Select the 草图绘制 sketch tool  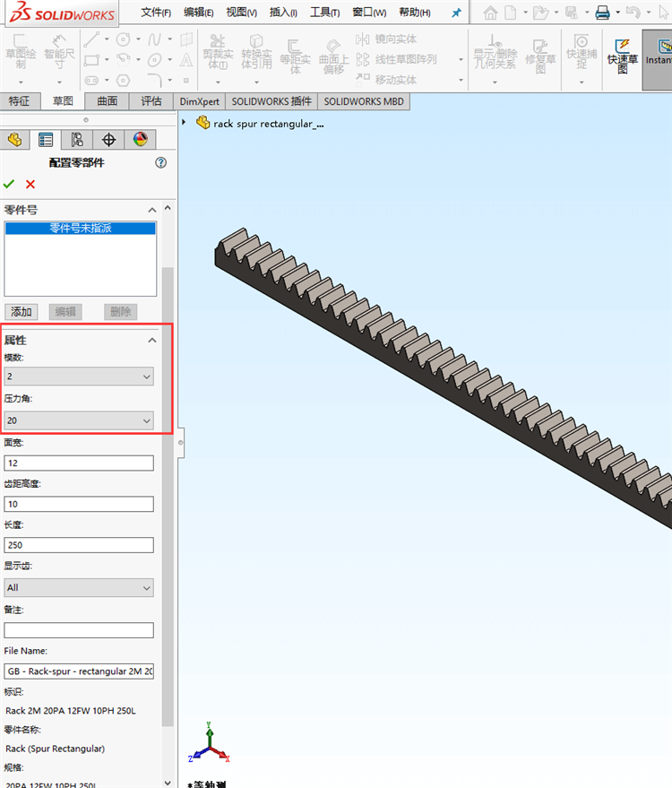tap(21, 51)
